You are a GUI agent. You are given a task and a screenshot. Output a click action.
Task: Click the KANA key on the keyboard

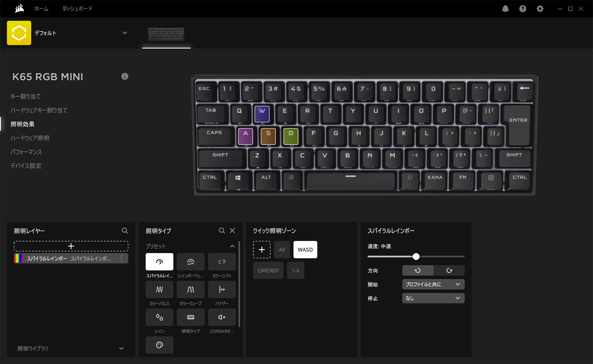coord(435,180)
